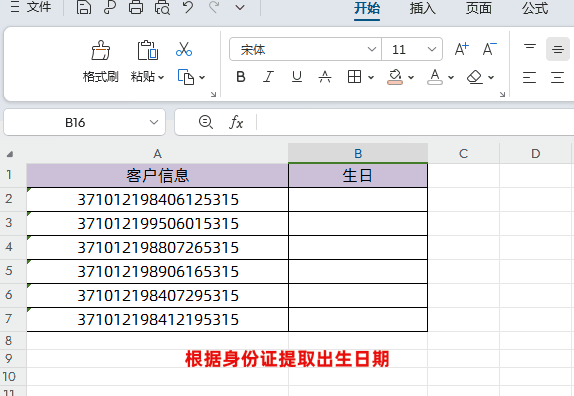Viewport: 574px width, 396px height.
Task: Click the 生日 header cell
Action: [x=358, y=175]
